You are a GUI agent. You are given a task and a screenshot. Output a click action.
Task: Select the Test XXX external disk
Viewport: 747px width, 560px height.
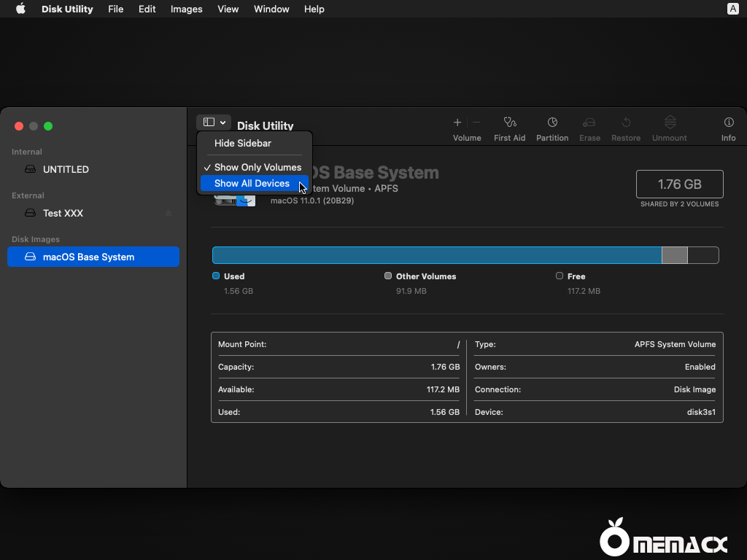coord(63,213)
